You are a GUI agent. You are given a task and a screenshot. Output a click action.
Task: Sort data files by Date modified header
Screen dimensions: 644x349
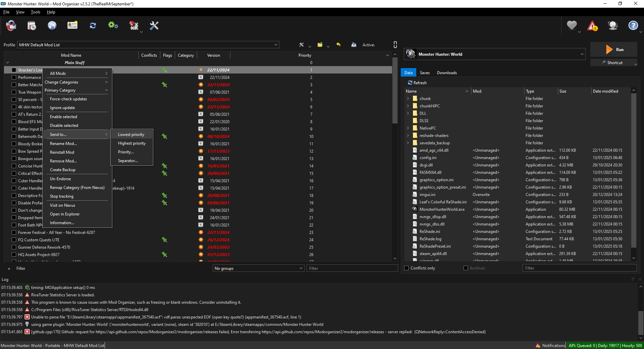click(x=611, y=91)
